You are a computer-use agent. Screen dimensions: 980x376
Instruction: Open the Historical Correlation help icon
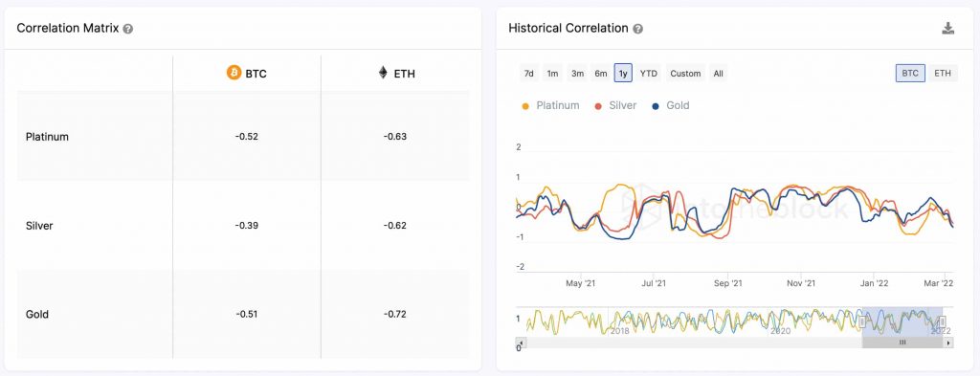coord(638,29)
